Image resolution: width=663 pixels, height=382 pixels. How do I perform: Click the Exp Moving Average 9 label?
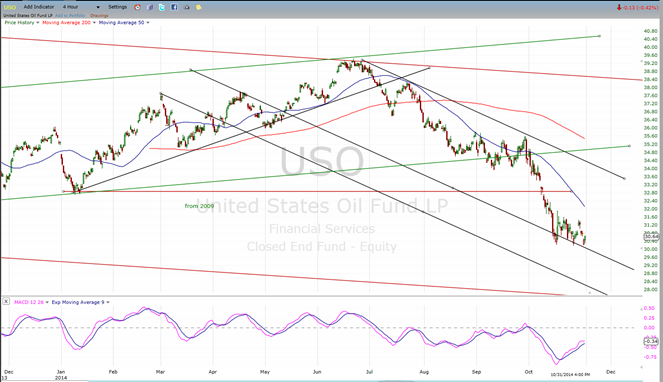point(78,302)
